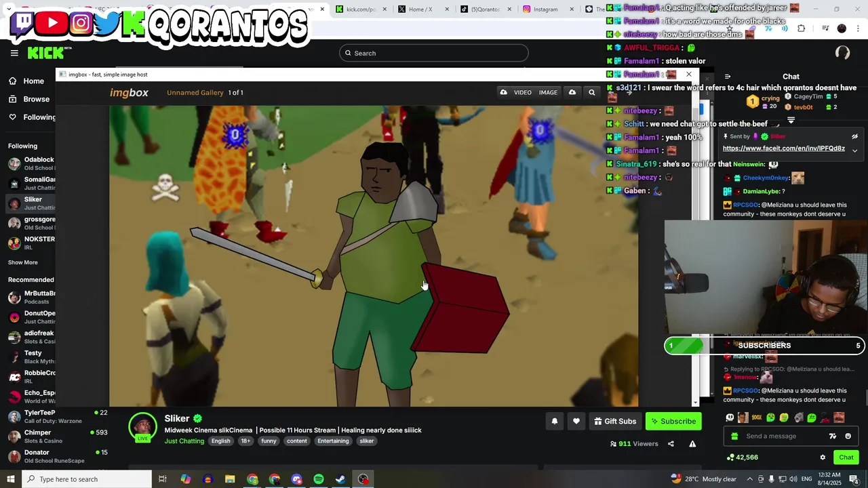Click the report warning triangle icon
Image resolution: width=868 pixels, height=488 pixels.
coord(692,444)
